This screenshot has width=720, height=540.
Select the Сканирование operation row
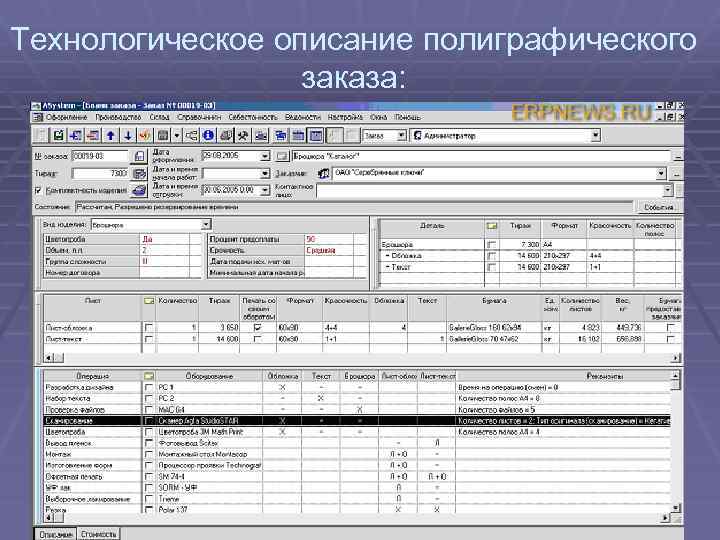click(x=357, y=421)
